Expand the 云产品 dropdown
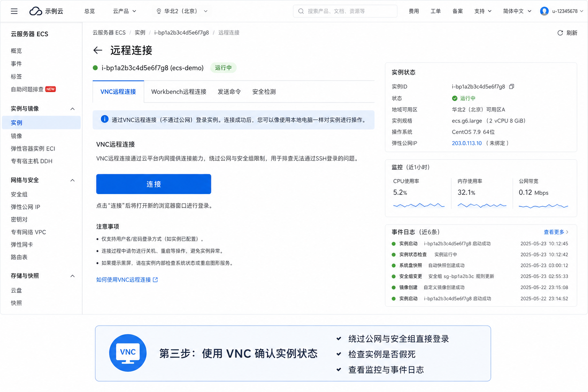The width and height of the screenshot is (588, 392). [x=124, y=11]
